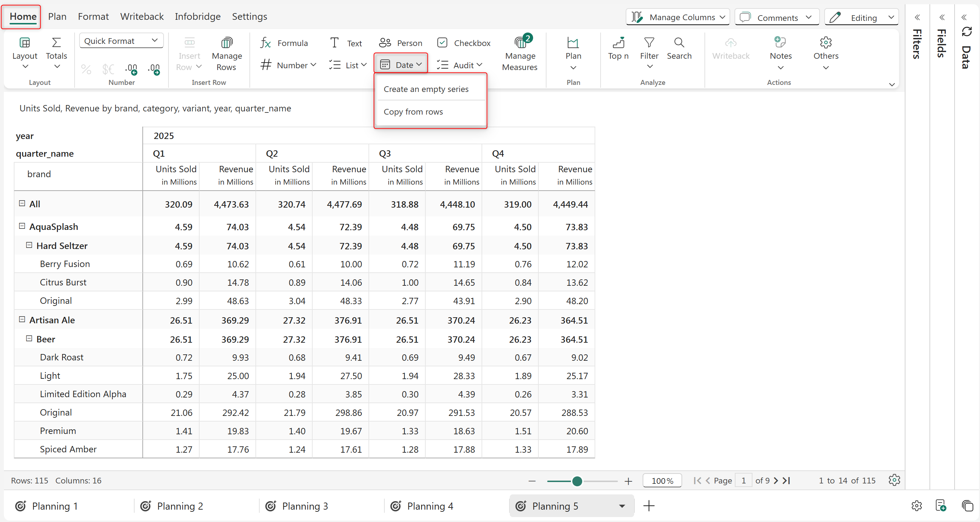Click the Person column icon
The image size is (980, 522).
tap(385, 43)
